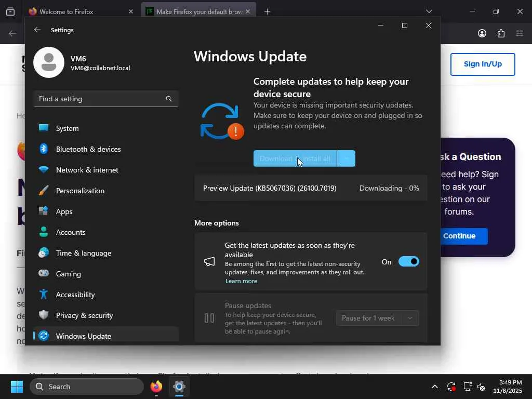532x399 pixels.
Task: Click the search magnifier in Find a setting
Action: point(169,99)
